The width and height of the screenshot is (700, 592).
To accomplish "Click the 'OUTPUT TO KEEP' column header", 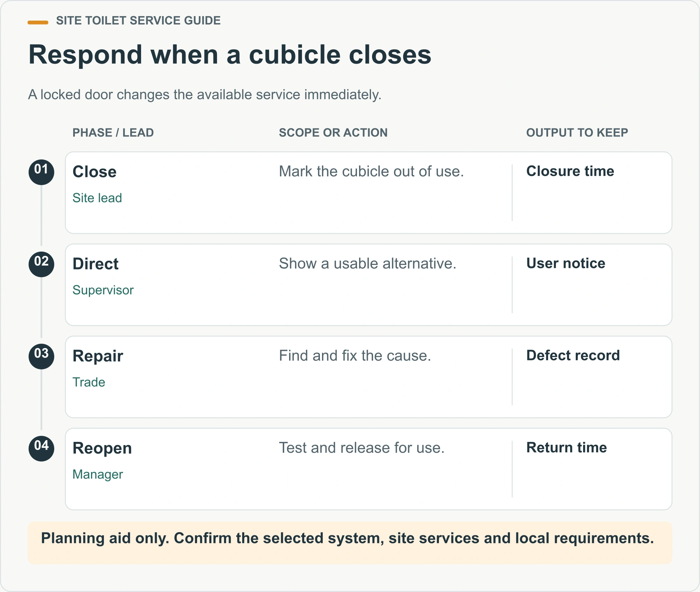I will (577, 133).
